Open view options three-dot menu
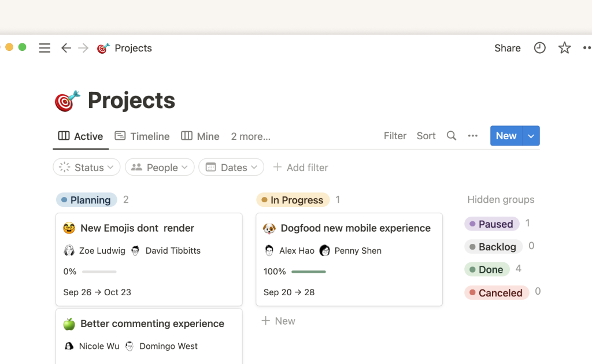 click(x=473, y=136)
